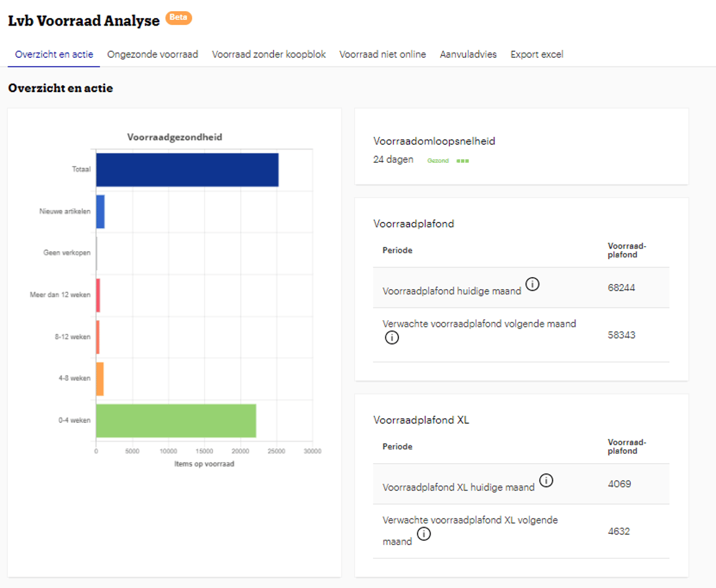Click info icon for Verwachte voorraadplafond volgende maand
Screen dimensions: 716x588
coord(392,338)
